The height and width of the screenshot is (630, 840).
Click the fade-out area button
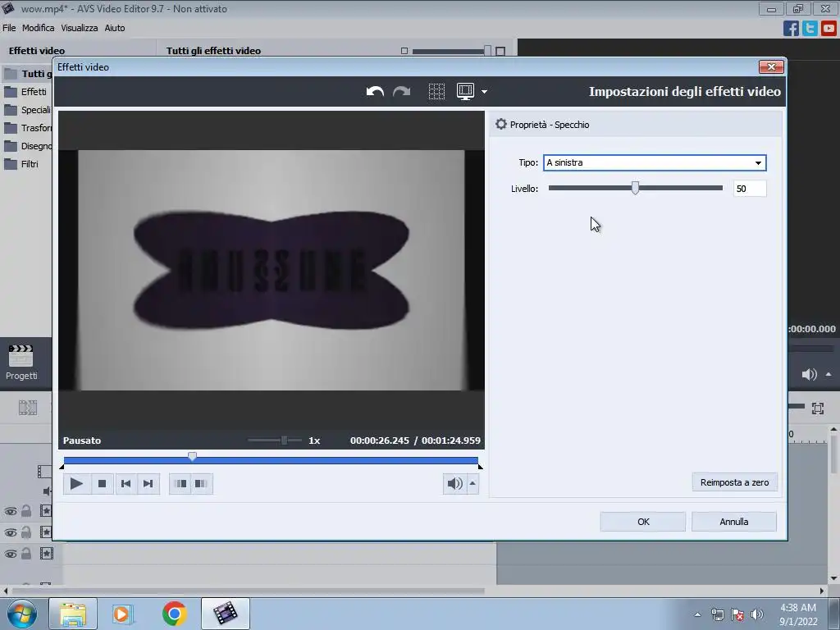tap(202, 484)
